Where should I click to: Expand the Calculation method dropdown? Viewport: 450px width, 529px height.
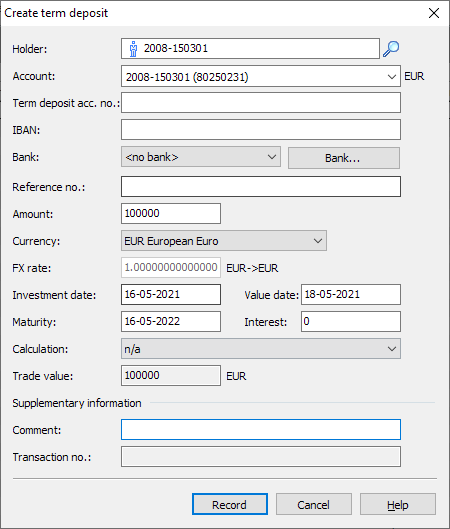392,349
